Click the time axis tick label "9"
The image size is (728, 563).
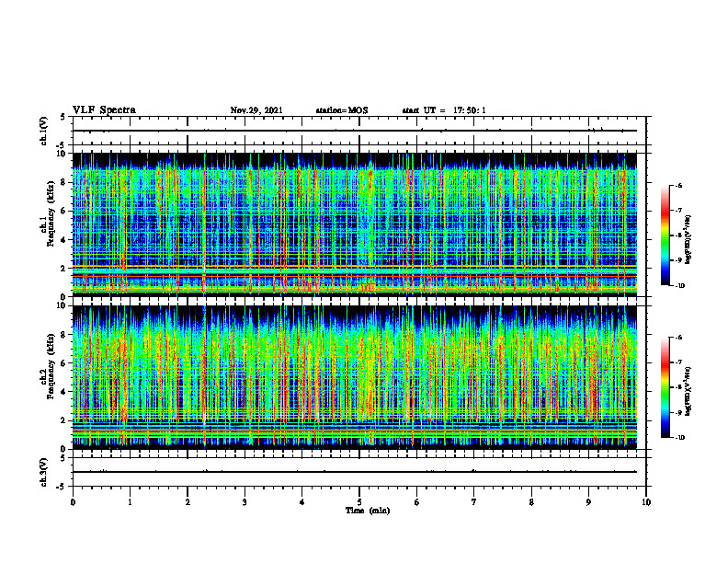[x=588, y=502]
